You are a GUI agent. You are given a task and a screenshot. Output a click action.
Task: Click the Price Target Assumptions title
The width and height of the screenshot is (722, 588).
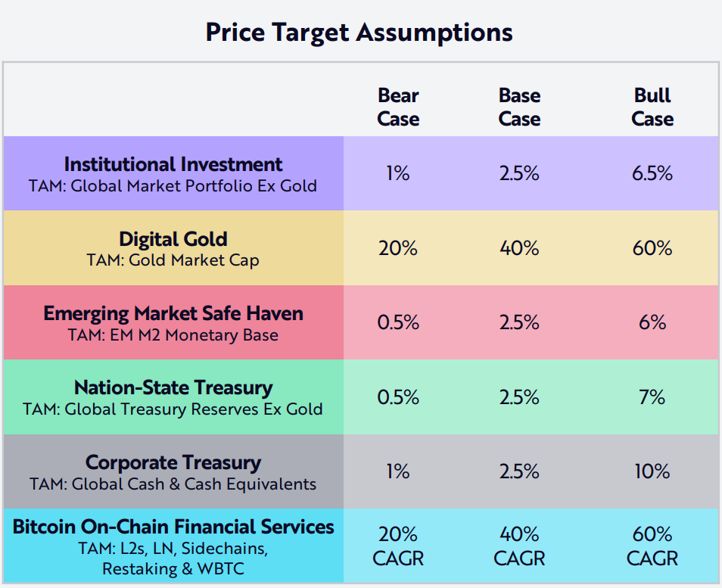point(359,33)
